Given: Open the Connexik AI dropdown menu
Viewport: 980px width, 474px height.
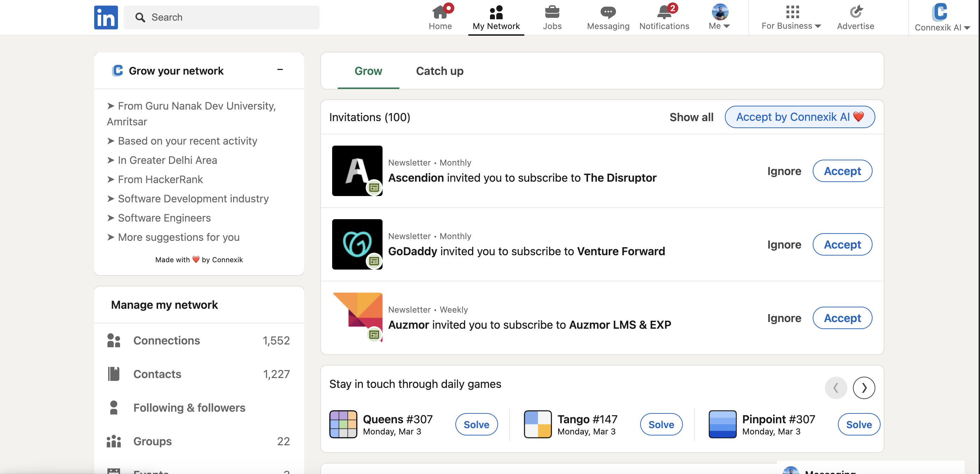Looking at the screenshot, I should (942, 17).
